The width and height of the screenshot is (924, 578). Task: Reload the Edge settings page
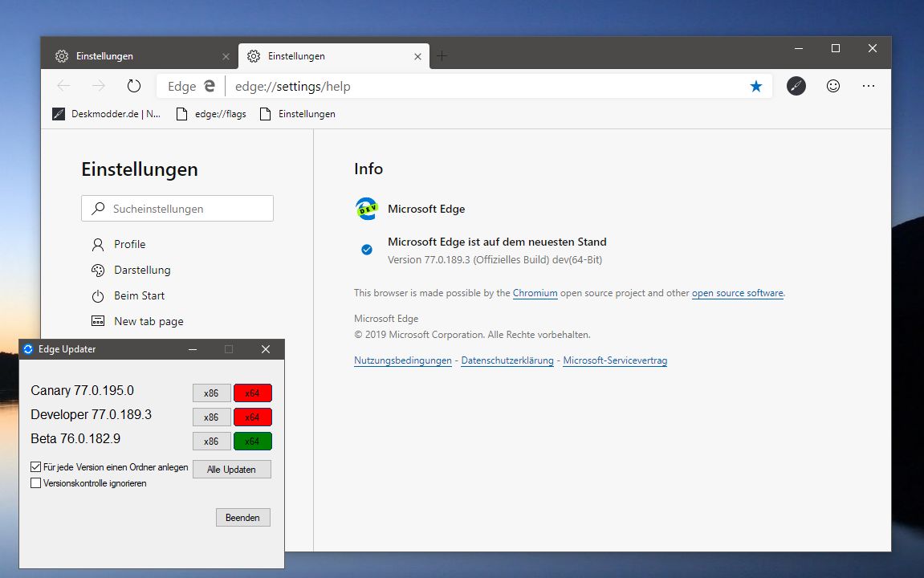click(x=134, y=86)
